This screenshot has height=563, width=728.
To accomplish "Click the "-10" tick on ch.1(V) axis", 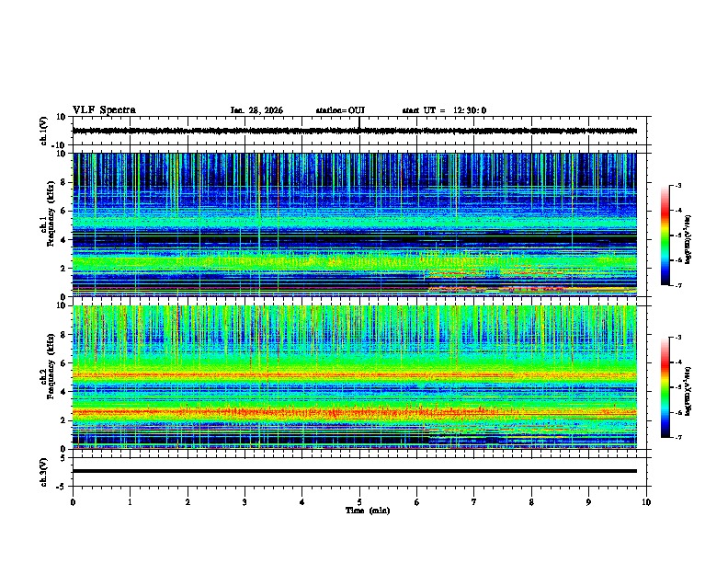I will 60,144.
